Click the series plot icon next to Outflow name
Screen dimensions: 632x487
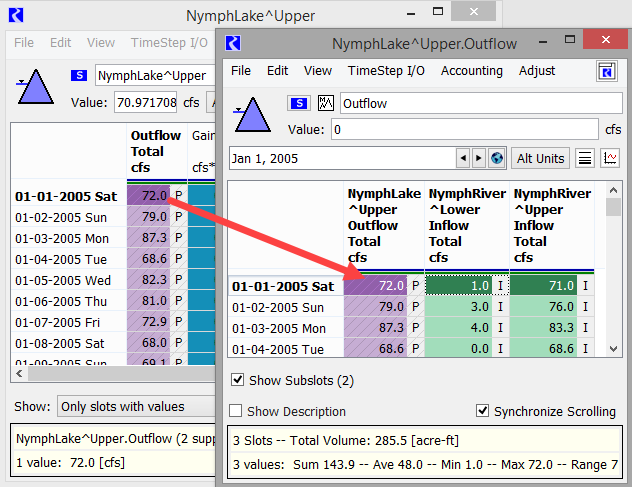coord(324,103)
